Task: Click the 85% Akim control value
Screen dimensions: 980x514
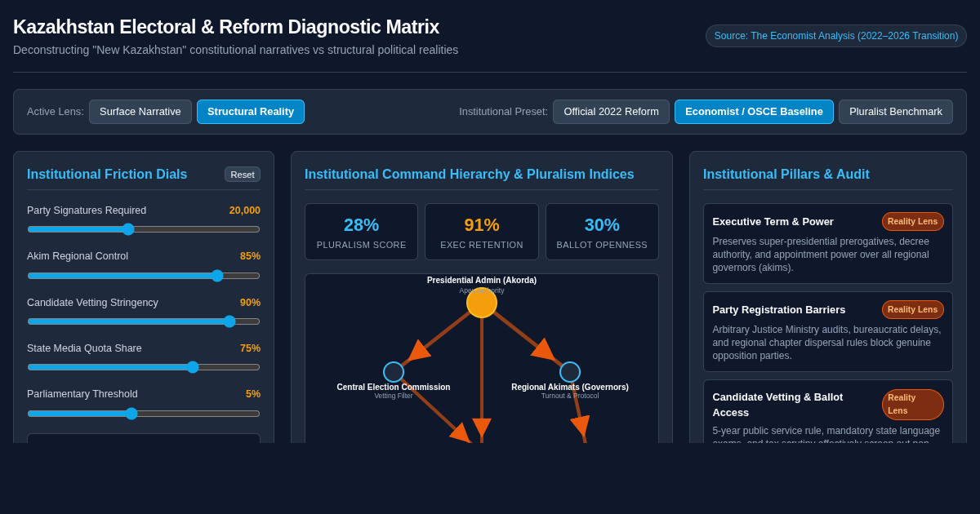Action: pos(250,256)
